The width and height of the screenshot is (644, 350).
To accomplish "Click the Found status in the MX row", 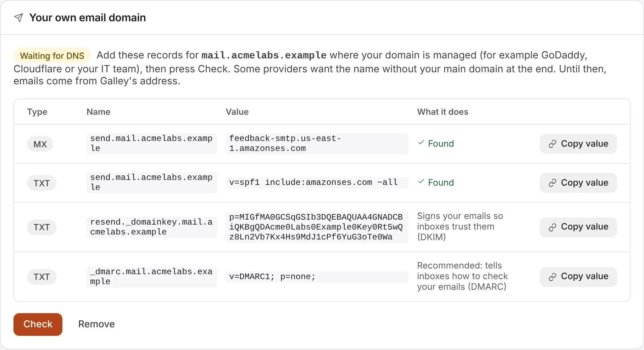I will (436, 143).
